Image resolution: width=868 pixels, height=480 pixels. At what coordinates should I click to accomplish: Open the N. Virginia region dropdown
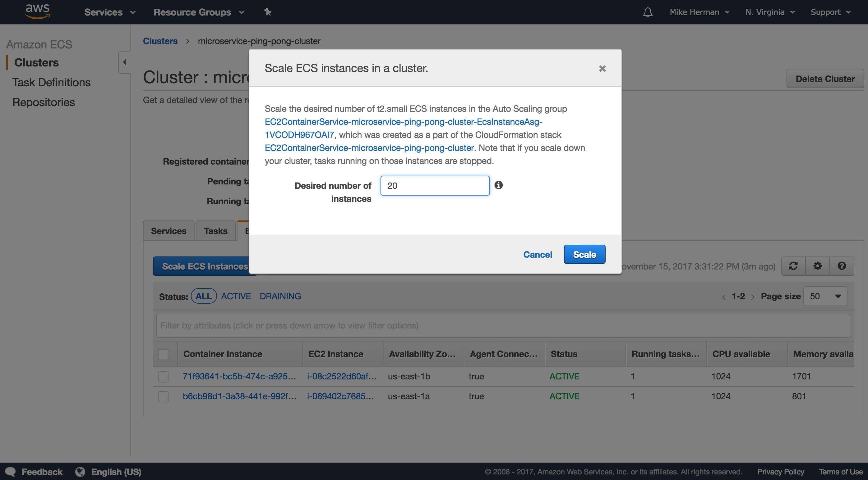click(x=770, y=12)
